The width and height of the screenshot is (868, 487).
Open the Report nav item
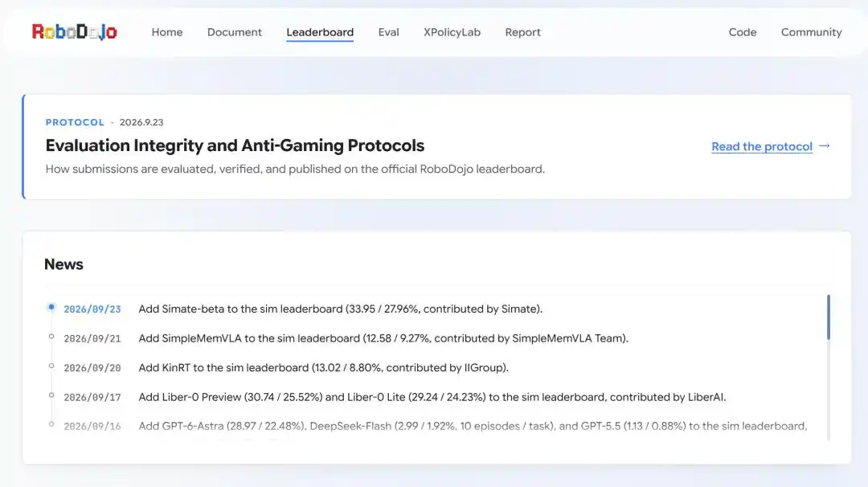[x=522, y=32]
